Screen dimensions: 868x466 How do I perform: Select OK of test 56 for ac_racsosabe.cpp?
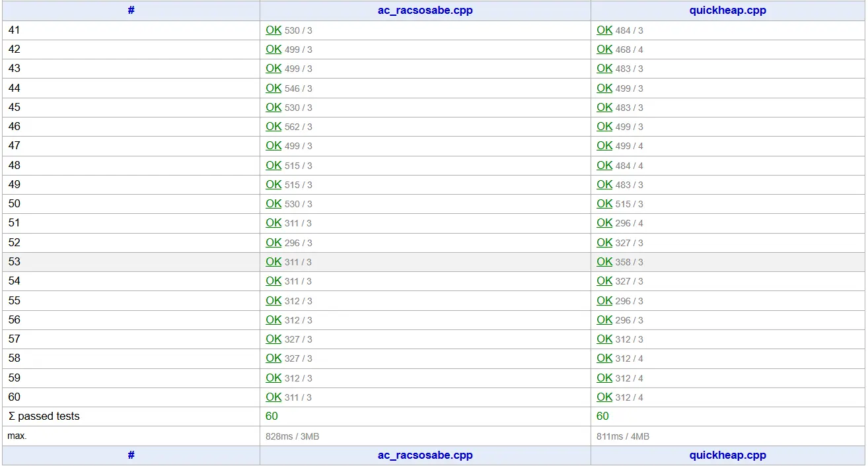[x=273, y=319]
